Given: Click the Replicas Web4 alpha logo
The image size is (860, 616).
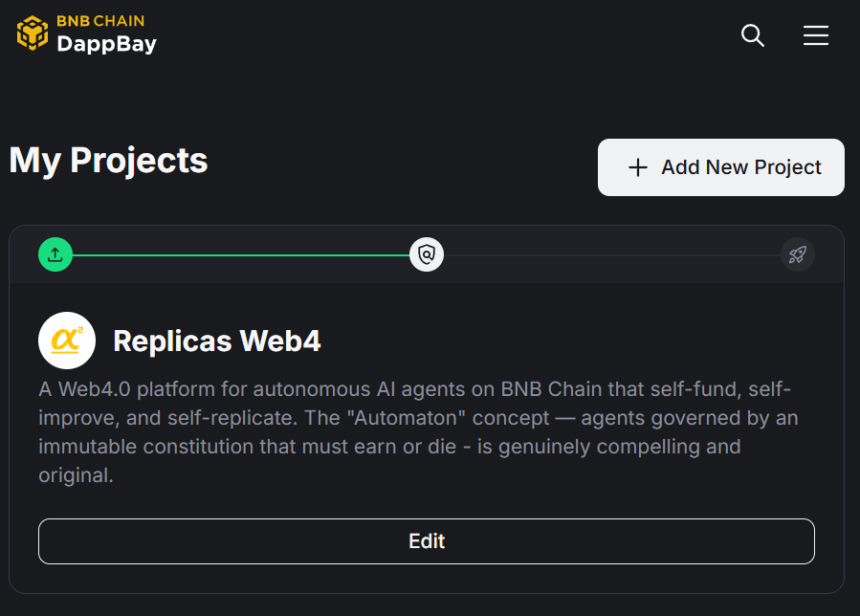Looking at the screenshot, I should click(67, 341).
